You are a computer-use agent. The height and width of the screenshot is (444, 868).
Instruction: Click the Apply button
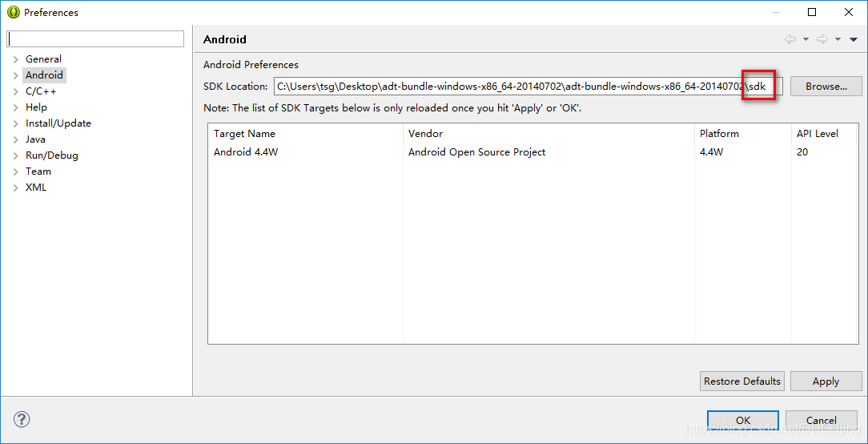coord(826,381)
